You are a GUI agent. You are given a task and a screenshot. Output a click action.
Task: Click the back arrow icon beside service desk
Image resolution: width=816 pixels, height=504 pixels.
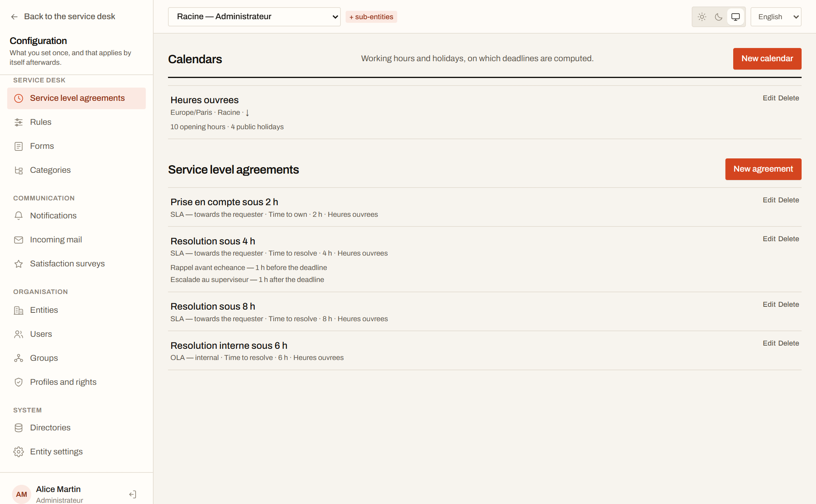14,17
